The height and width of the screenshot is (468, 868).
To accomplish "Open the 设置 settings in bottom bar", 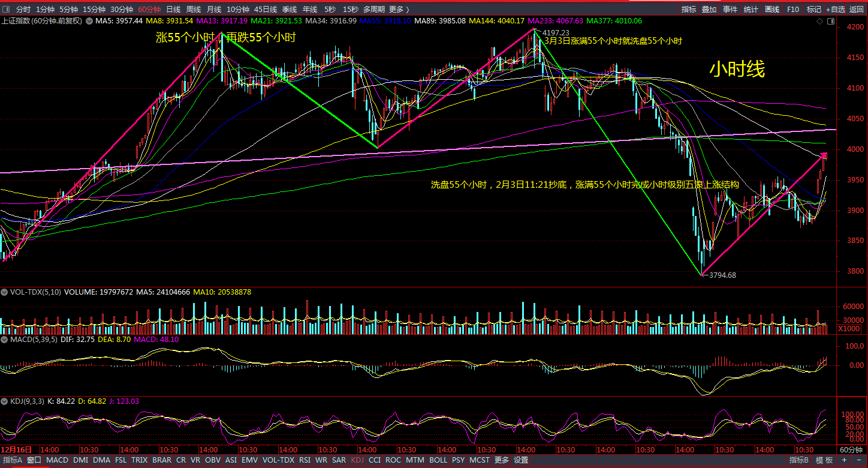I will click(521, 460).
